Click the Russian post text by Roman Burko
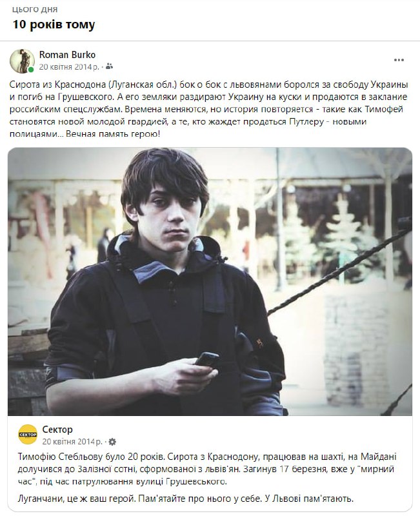Image resolution: width=420 pixels, height=516 pixels. [x=208, y=109]
